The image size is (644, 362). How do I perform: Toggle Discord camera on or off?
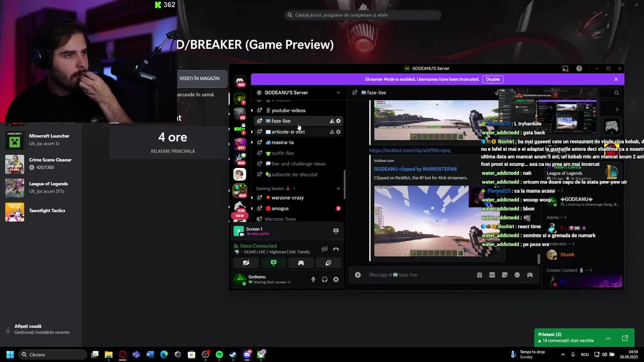246,262
